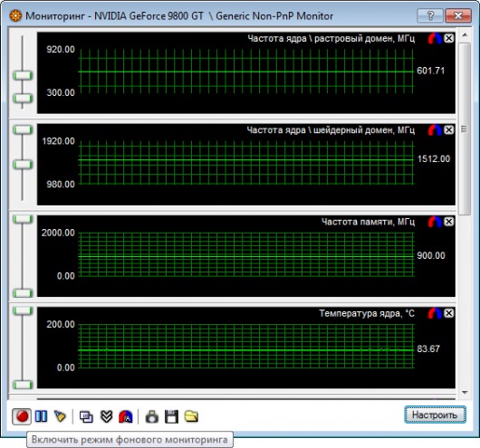Click the scrollbar up arrow
This screenshot has width=480, height=448.
465,35
